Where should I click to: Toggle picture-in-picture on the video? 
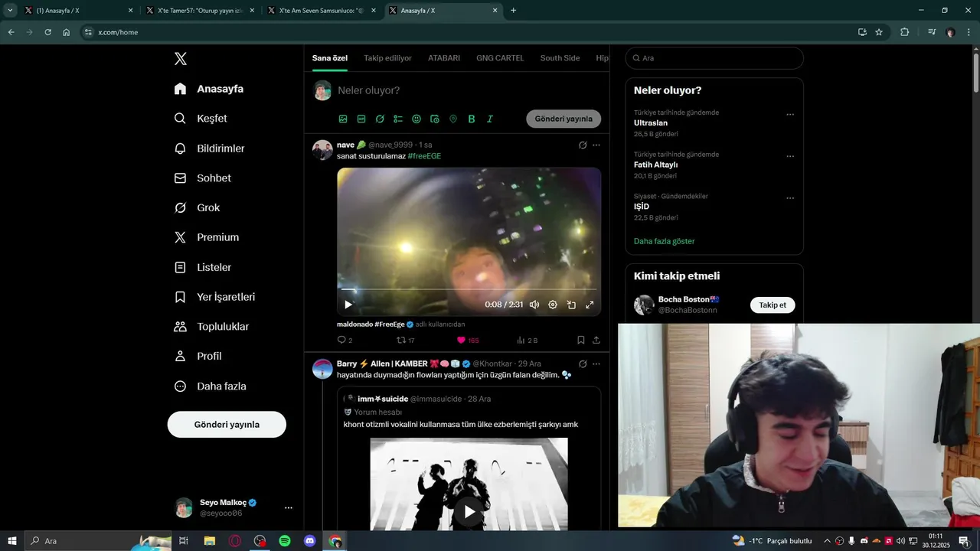pos(571,305)
